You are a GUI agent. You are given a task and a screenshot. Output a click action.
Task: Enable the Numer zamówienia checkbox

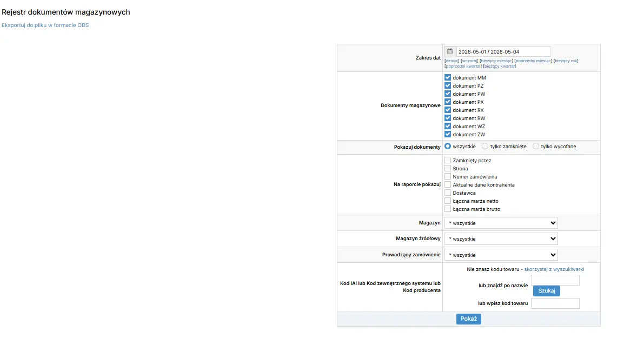coord(448,177)
